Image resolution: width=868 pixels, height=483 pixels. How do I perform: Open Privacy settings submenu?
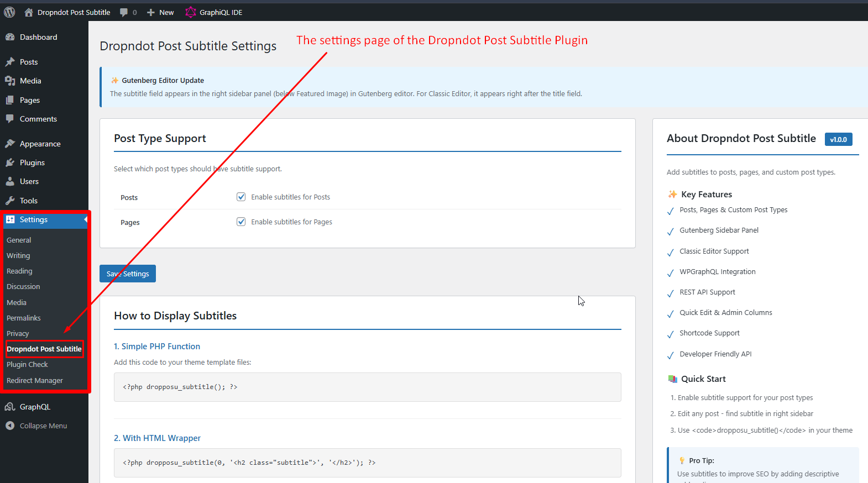coord(18,334)
